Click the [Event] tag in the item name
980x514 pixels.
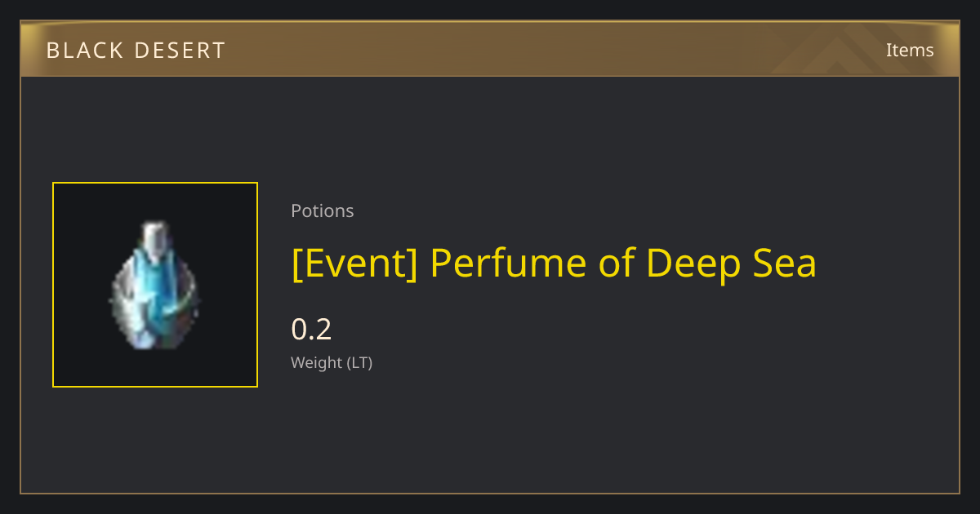pyautogui.click(x=354, y=264)
